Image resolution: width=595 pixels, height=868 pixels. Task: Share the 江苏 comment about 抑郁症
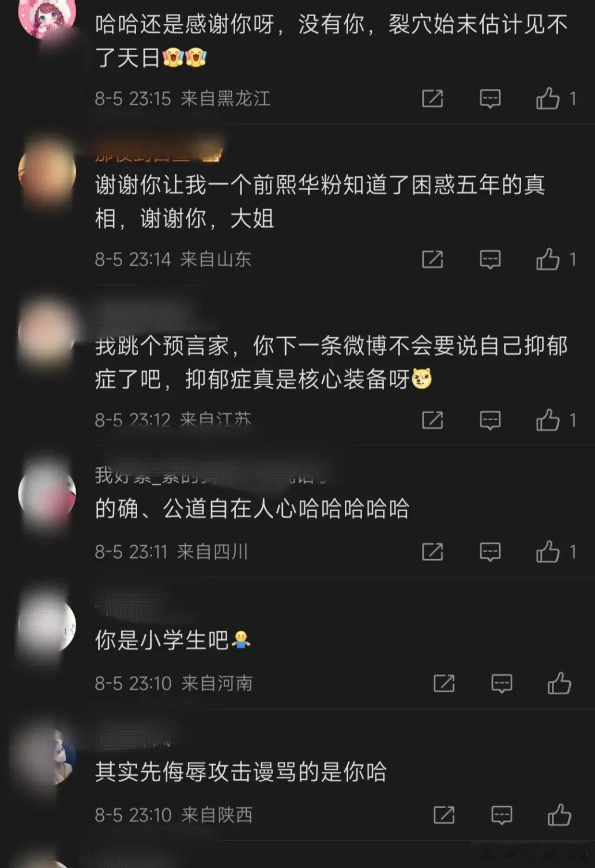click(432, 420)
